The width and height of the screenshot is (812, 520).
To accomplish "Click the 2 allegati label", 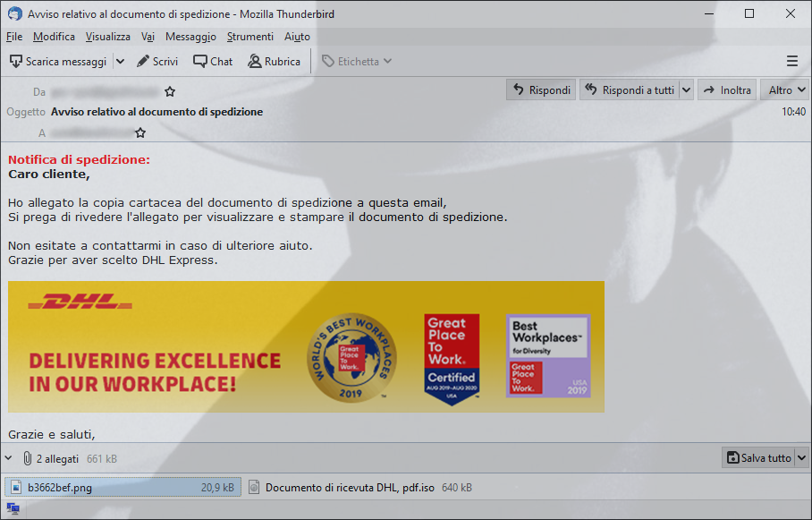I will click(57, 458).
